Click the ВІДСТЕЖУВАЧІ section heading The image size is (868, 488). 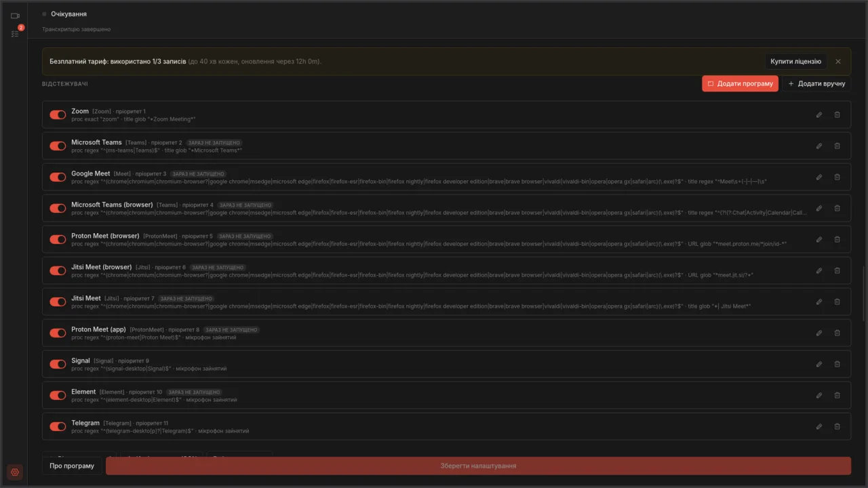pos(65,84)
